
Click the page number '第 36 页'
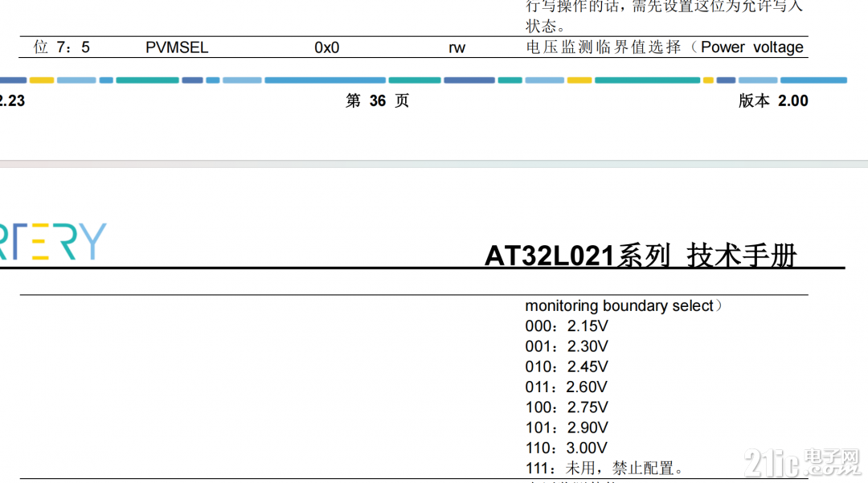tap(378, 100)
